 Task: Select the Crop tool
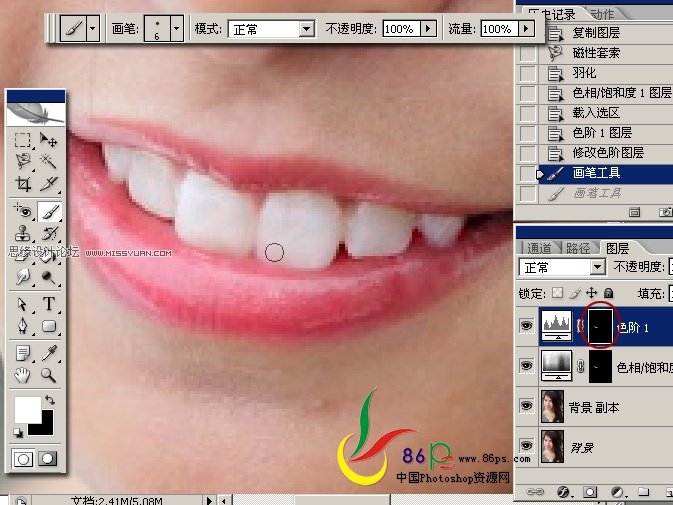[22, 184]
